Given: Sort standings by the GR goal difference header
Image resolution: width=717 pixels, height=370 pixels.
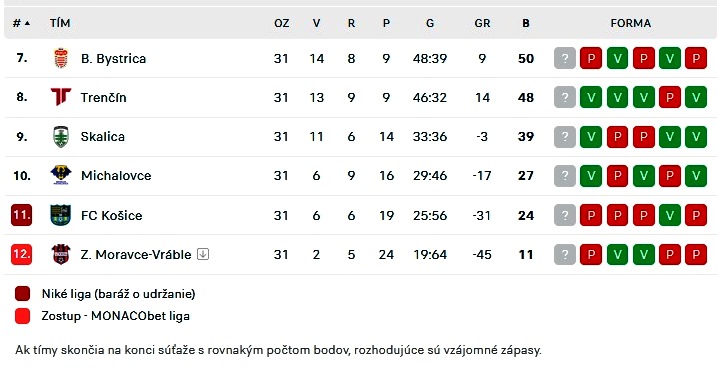Looking at the screenshot, I should tap(482, 23).
